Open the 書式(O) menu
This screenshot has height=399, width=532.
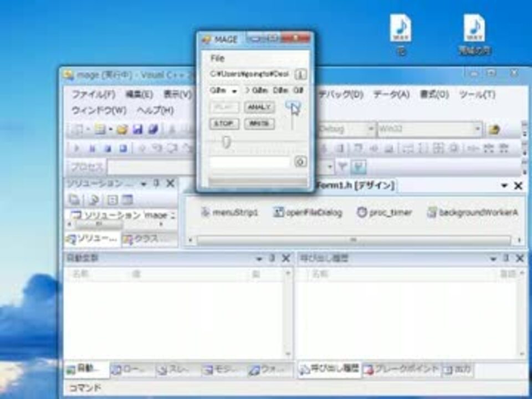(434, 94)
